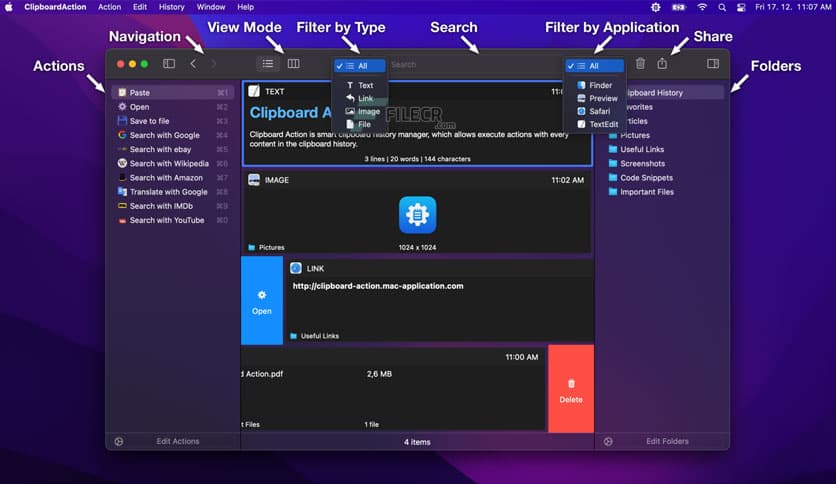This screenshot has height=484, width=836.
Task: Switch to column view mode
Action: coord(293,64)
